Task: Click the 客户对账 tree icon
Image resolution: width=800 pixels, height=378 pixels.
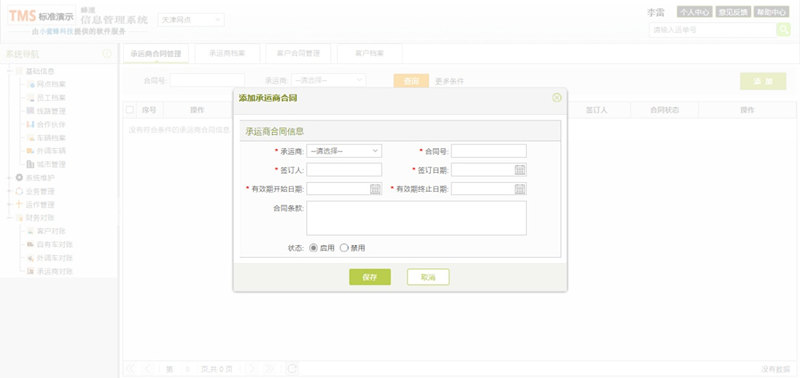Action: 31,231
